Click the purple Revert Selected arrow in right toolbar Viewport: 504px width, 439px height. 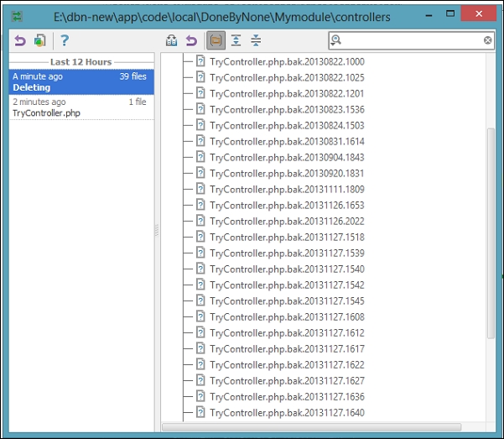tap(191, 41)
